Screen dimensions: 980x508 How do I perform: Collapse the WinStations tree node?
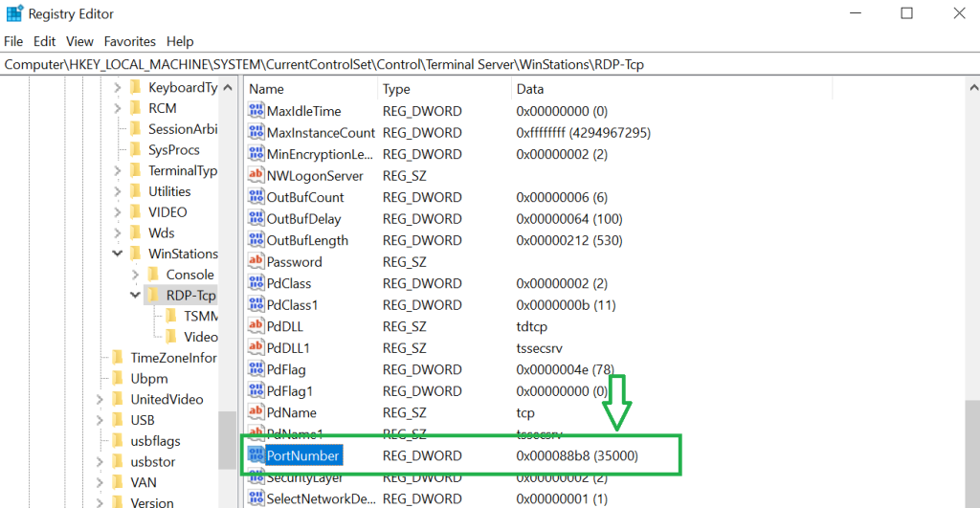tap(118, 254)
